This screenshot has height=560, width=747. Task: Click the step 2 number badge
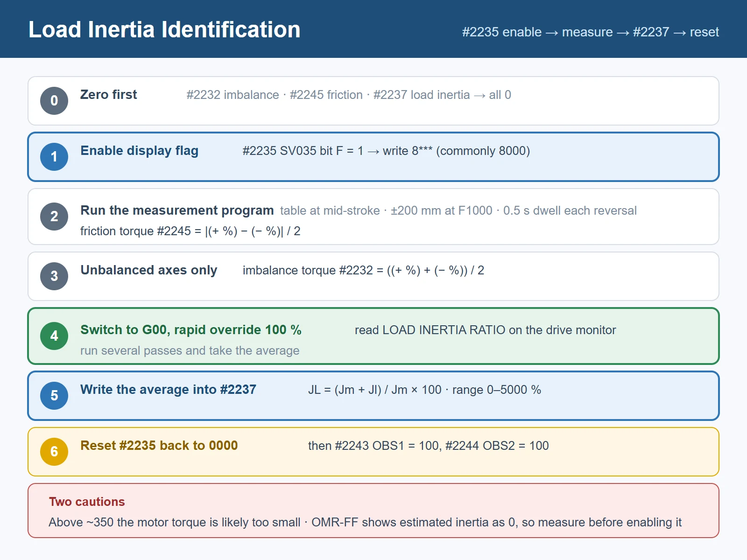coord(54,217)
